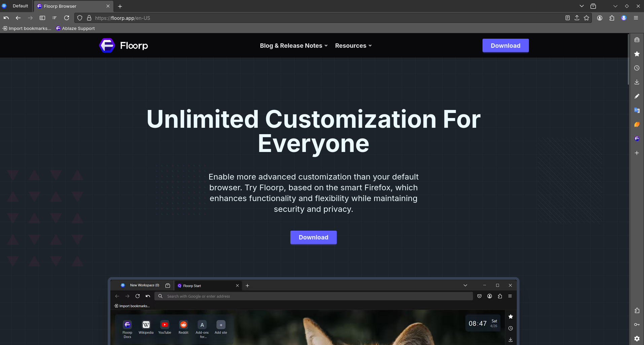Click Import bookmarks in bookmarks bar

27,28
